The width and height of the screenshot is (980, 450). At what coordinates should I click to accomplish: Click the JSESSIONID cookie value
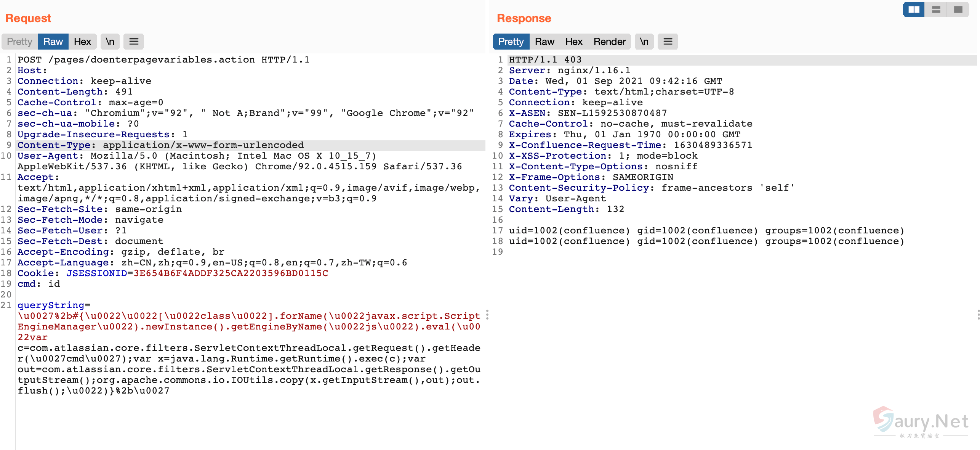pos(231,273)
